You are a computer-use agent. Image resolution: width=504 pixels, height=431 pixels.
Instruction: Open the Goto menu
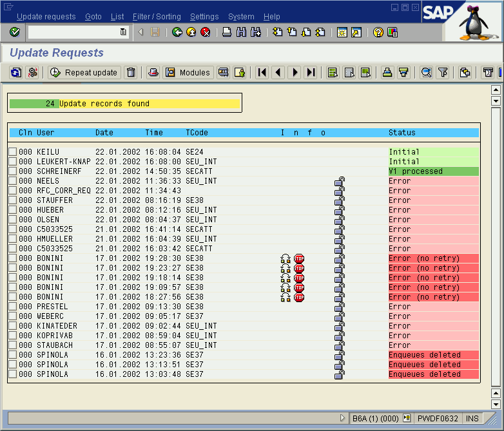(x=93, y=17)
